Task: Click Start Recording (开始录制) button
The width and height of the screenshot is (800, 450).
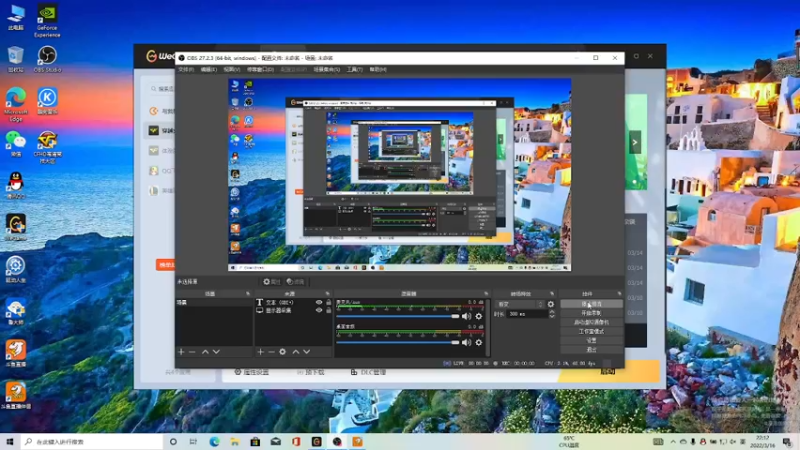Action: coord(590,313)
